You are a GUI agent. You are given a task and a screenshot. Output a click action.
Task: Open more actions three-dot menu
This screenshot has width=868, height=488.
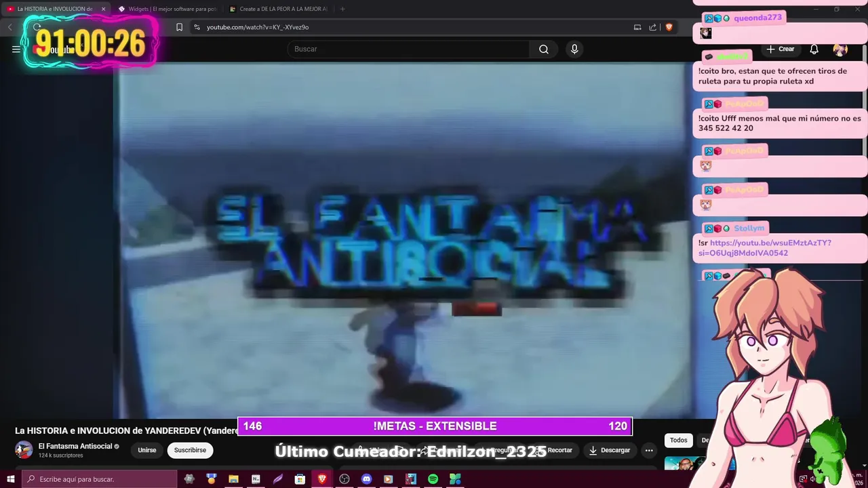[x=649, y=450]
